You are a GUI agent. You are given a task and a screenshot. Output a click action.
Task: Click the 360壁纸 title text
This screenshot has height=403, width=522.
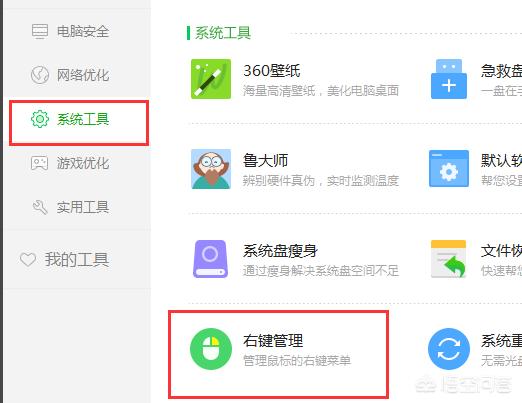272,71
